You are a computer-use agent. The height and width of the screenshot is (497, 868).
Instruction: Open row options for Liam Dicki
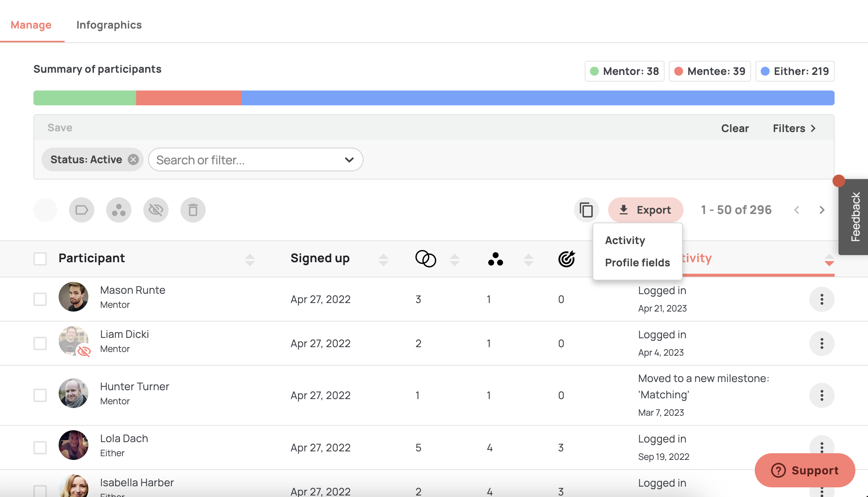[x=822, y=343]
